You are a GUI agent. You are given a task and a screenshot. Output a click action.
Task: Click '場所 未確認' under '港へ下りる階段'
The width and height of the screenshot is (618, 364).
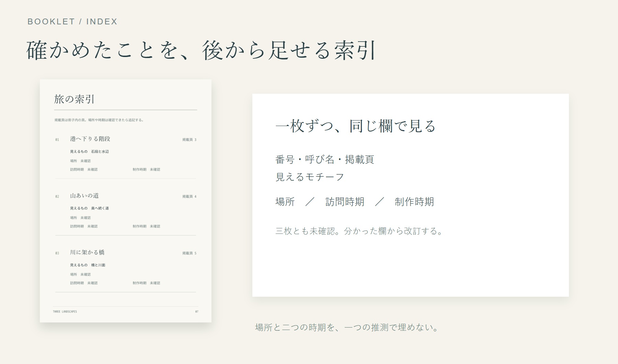(x=80, y=161)
